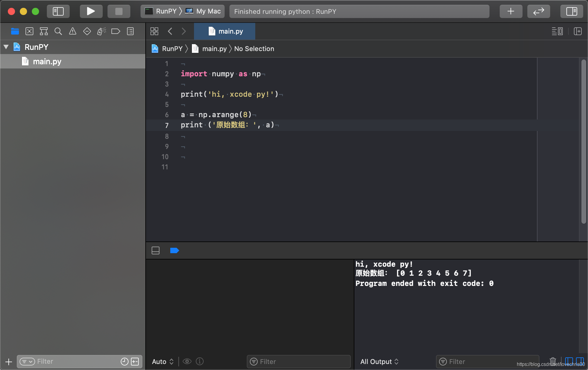Screen dimensions: 588x370
Task: Go forward in editor history
Action: tap(184, 31)
